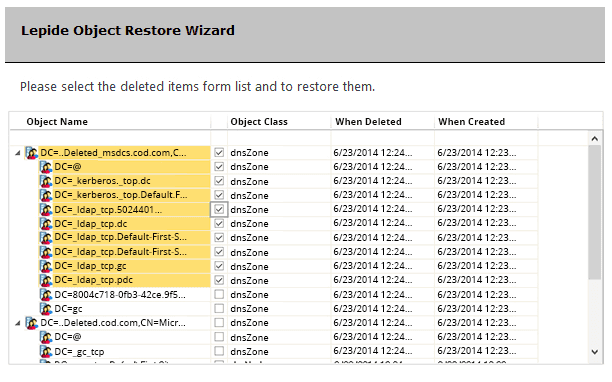Click the object icon beside DC=gc
Screen dimensions: 612x382
point(46,309)
